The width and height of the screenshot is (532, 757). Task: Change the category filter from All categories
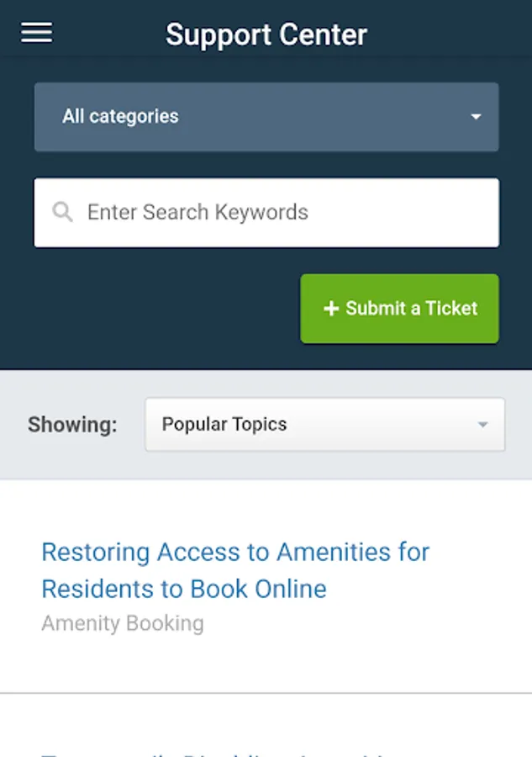(266, 118)
